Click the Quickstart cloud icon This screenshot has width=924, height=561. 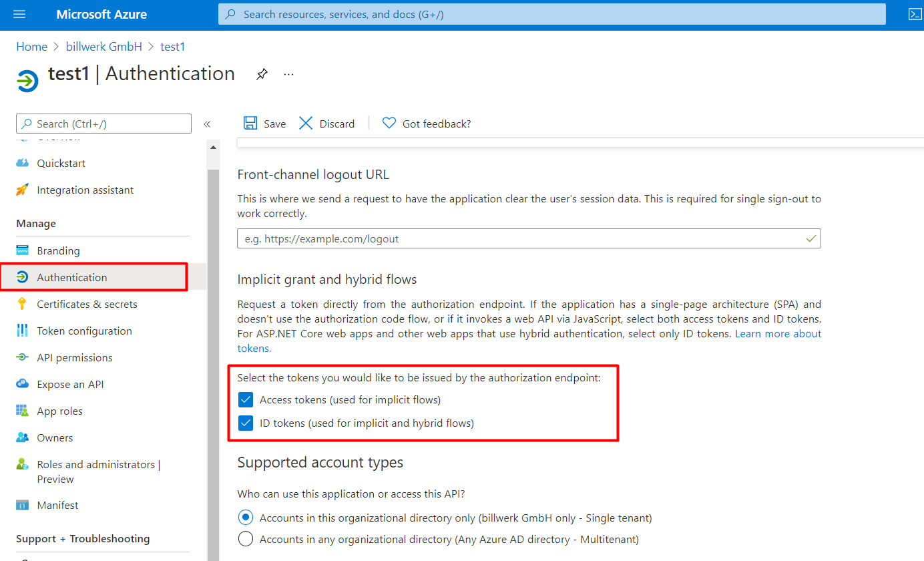click(x=23, y=163)
